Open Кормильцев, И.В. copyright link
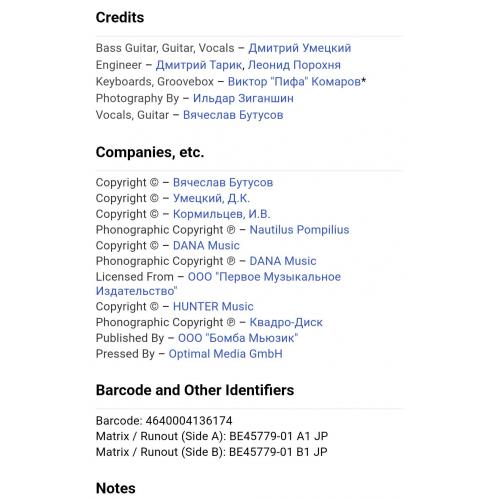This screenshot has height=500, width=500. (x=222, y=214)
